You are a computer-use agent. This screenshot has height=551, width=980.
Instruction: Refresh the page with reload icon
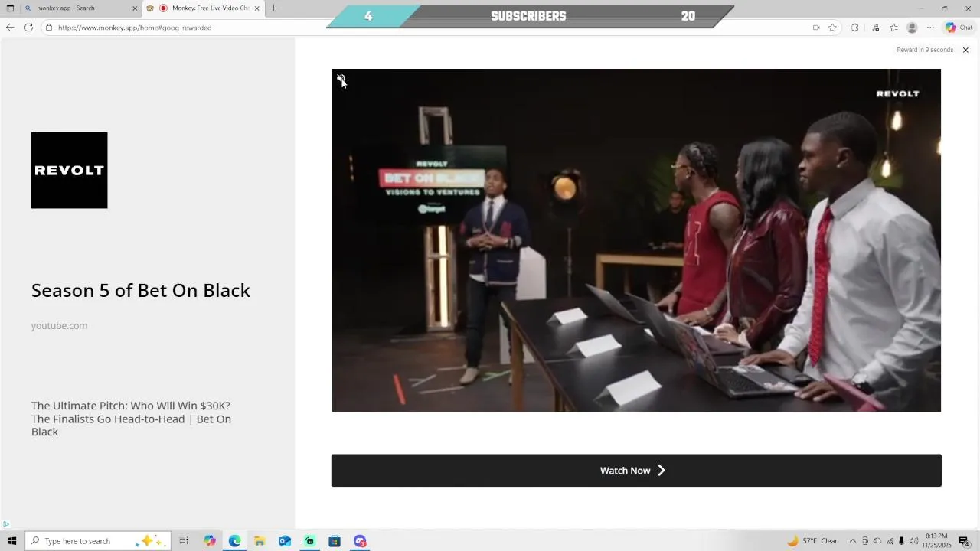(x=28, y=28)
